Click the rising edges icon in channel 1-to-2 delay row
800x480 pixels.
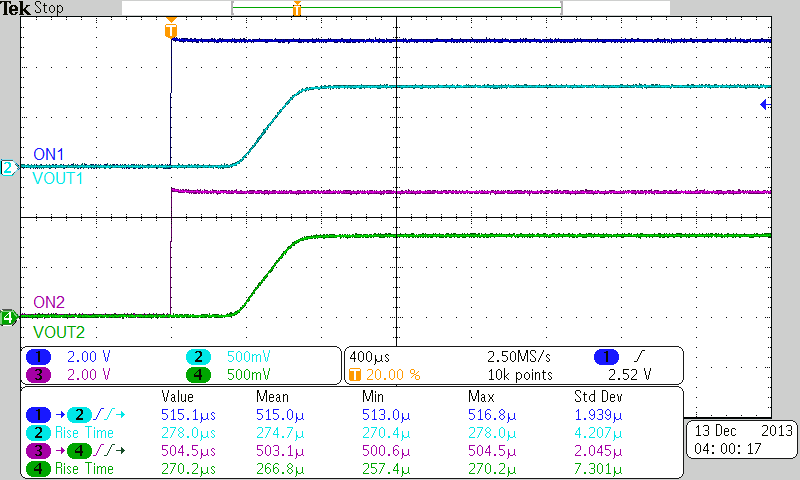tap(109, 415)
